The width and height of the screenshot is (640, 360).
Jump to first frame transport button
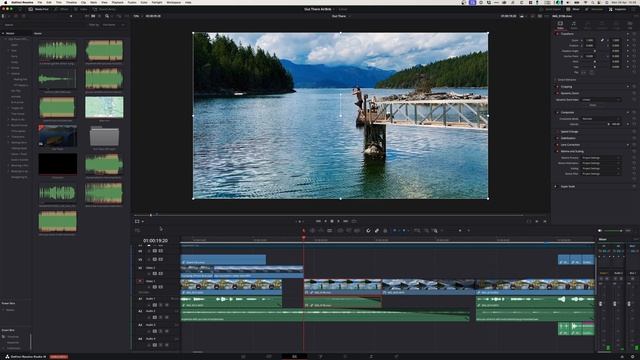[x=318, y=221]
